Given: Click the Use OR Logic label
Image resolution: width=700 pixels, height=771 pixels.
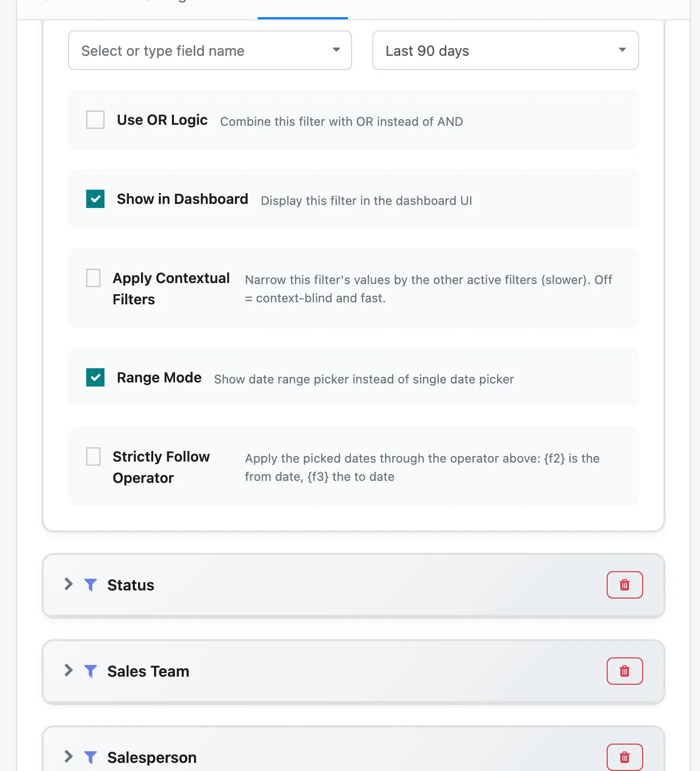Looking at the screenshot, I should [162, 120].
